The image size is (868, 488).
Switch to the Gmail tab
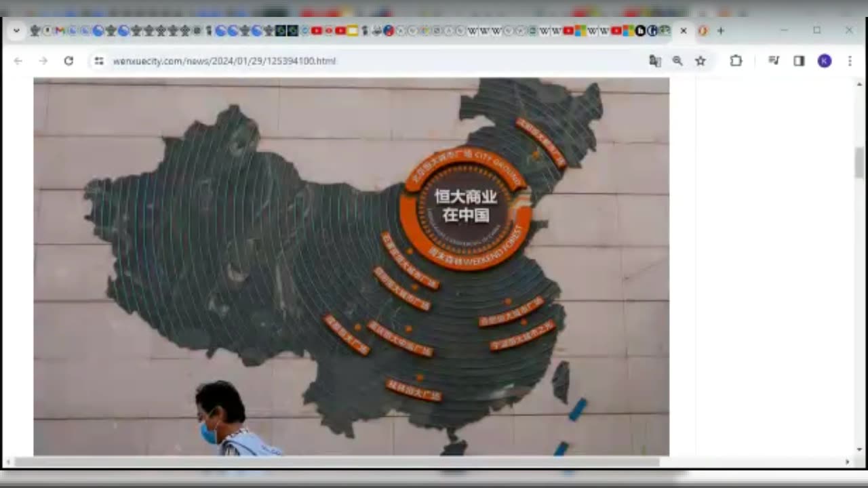(x=60, y=30)
